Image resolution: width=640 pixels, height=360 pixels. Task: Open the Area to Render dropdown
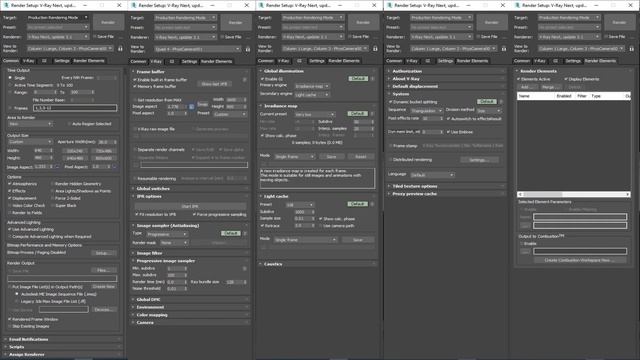(30, 124)
